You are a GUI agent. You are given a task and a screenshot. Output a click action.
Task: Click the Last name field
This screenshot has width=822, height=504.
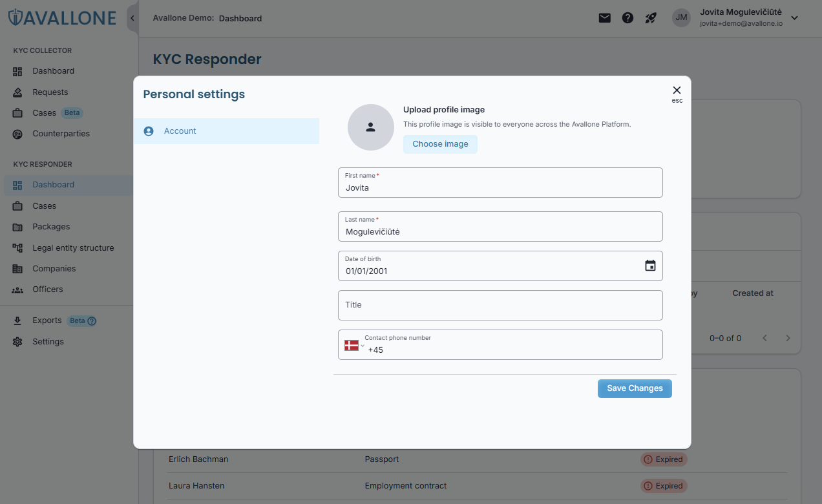click(500, 227)
